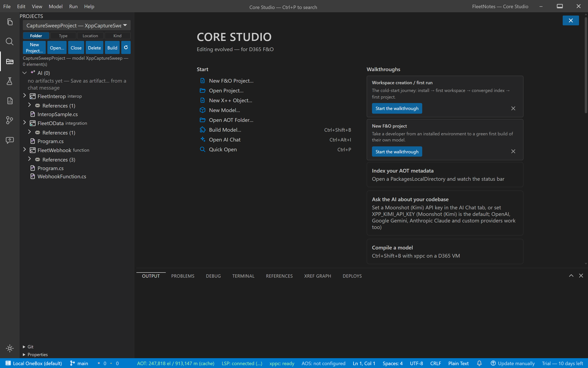Collapse the AI (0) tree node
Image resolution: width=588 pixels, height=368 pixels.
24,73
